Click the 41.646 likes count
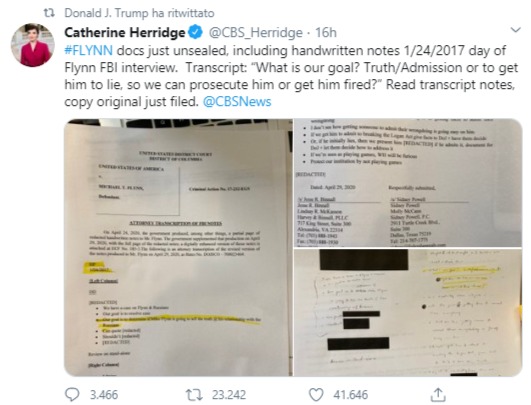This screenshot has height=405, width=531. [x=351, y=395]
